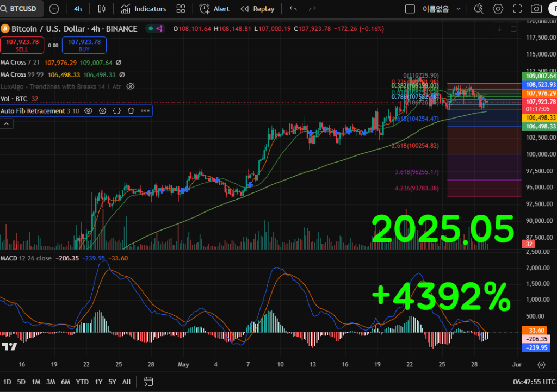557x392 pixels.
Task: Open indicator templates grid icon
Action: click(x=181, y=9)
